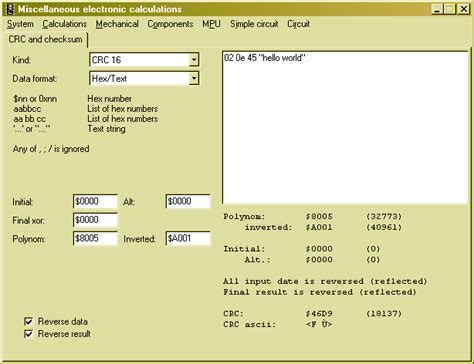The image size is (474, 364).
Task: Minimize the Miscellaneous electronic calculations window
Action: tap(437, 9)
